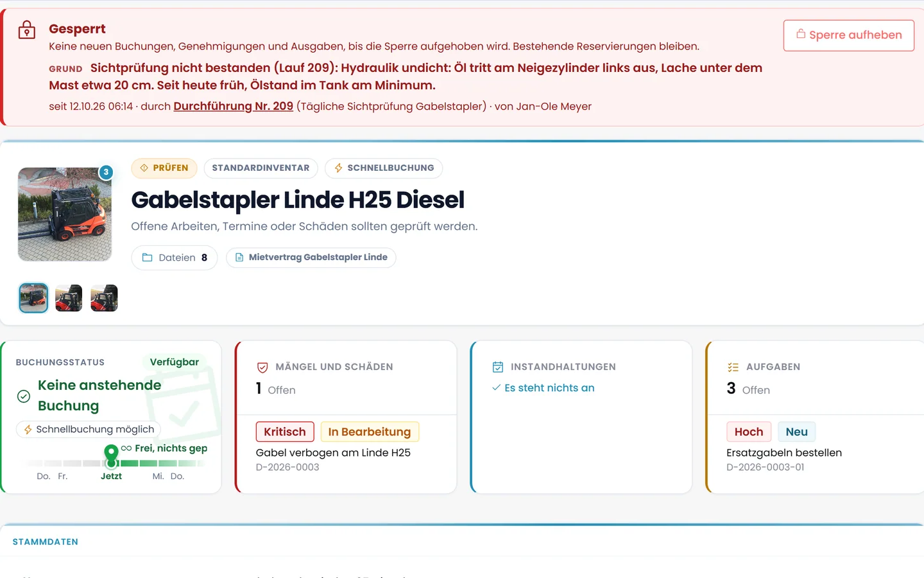
Task: Click the folder icon on the Dateien chip
Action: [x=147, y=258]
